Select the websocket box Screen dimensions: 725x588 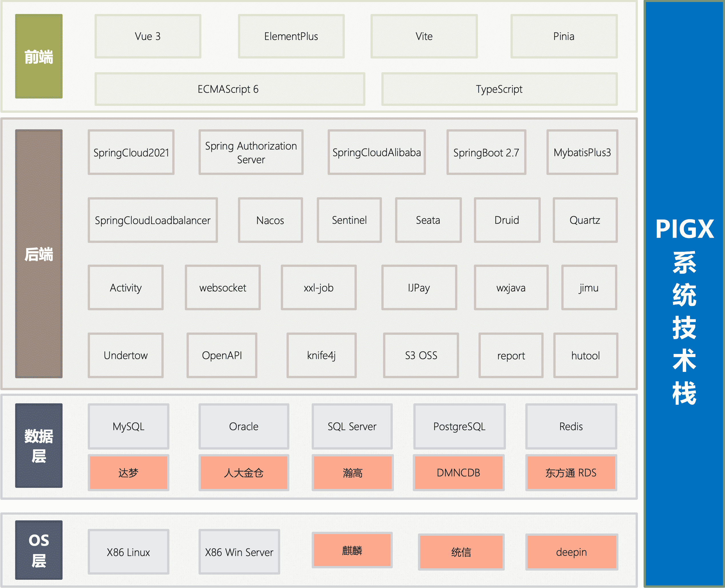coord(223,287)
